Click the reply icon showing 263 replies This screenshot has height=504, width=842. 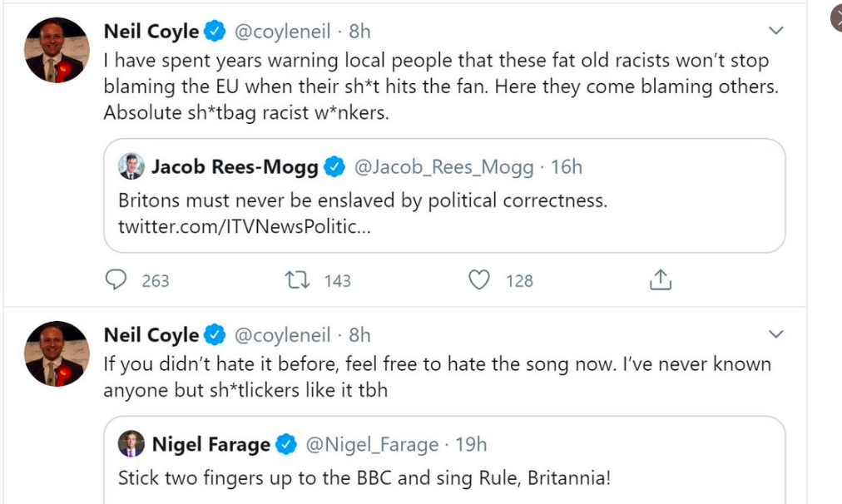(x=116, y=280)
